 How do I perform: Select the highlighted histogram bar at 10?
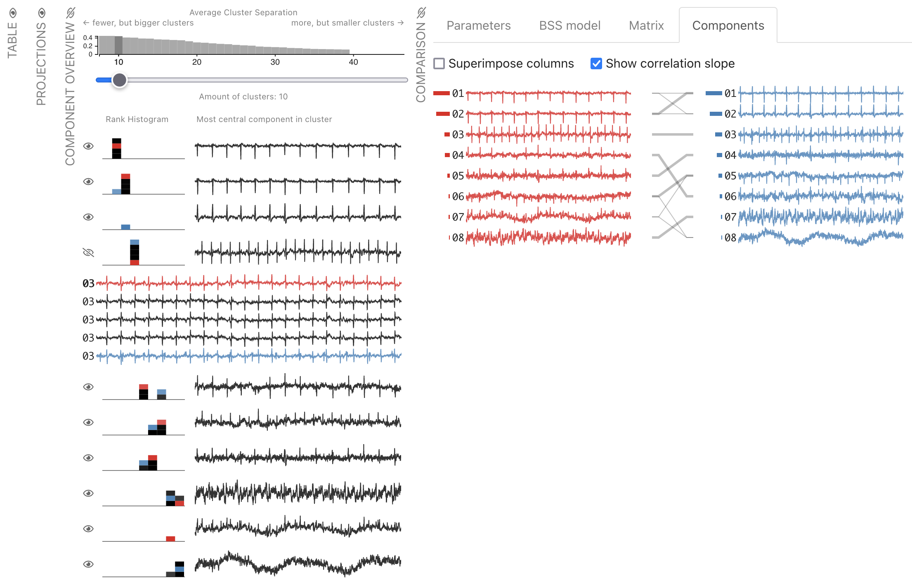118,45
